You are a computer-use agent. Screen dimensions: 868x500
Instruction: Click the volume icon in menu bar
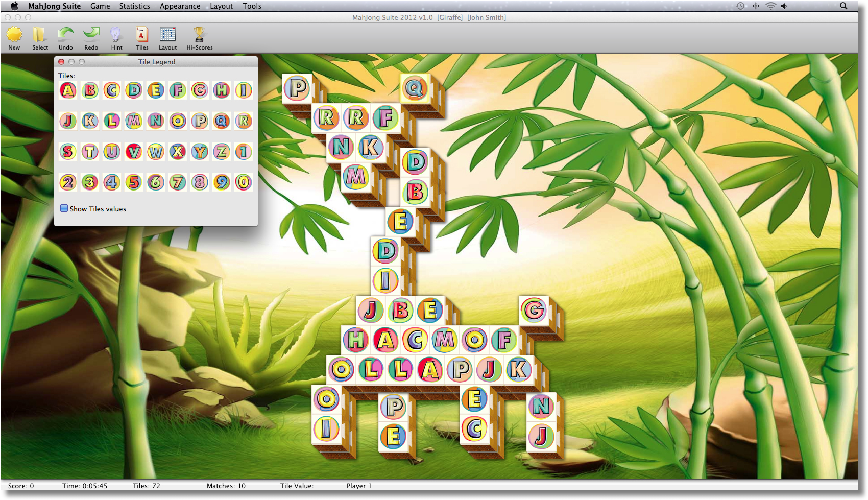pos(785,6)
